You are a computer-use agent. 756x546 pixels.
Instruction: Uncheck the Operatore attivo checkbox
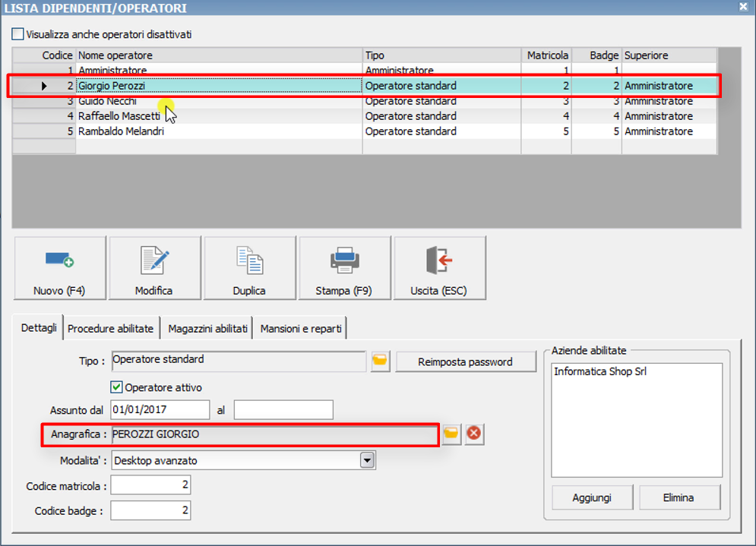(x=117, y=387)
